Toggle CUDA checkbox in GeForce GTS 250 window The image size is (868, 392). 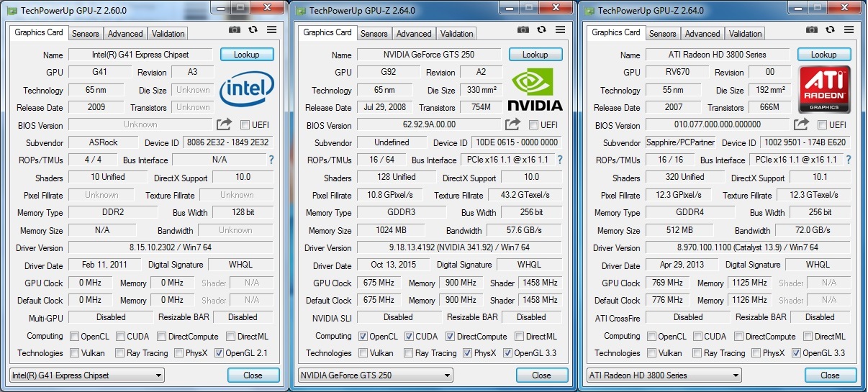coord(409,336)
